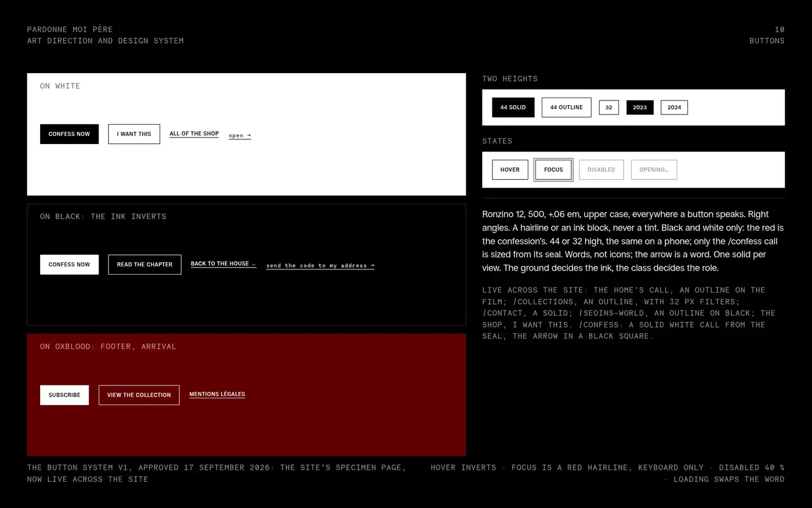The height and width of the screenshot is (508, 812).
Task: Click the 'BUTTONS' page title text
Action: pos(767,41)
